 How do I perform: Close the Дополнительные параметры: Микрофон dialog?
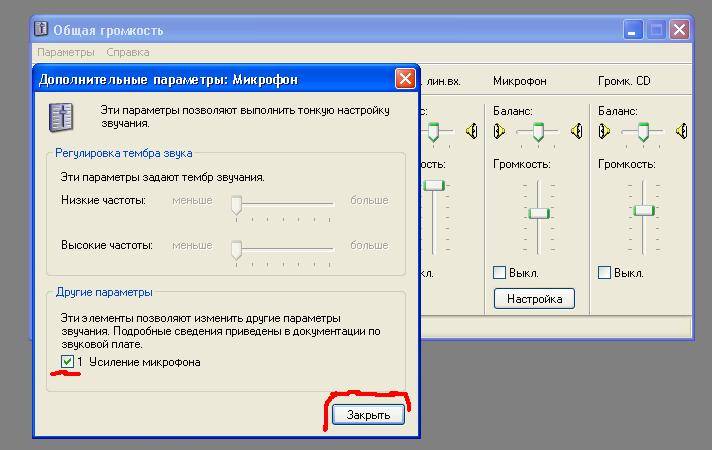click(x=405, y=79)
